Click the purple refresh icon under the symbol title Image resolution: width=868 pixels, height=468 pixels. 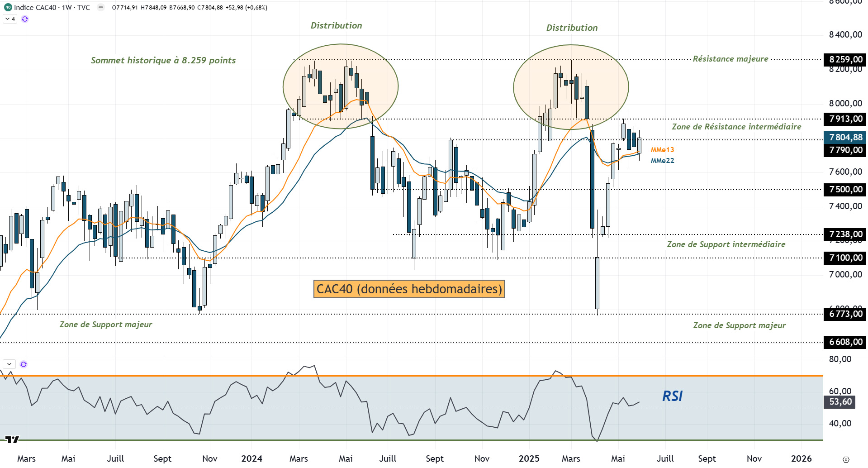(x=25, y=19)
